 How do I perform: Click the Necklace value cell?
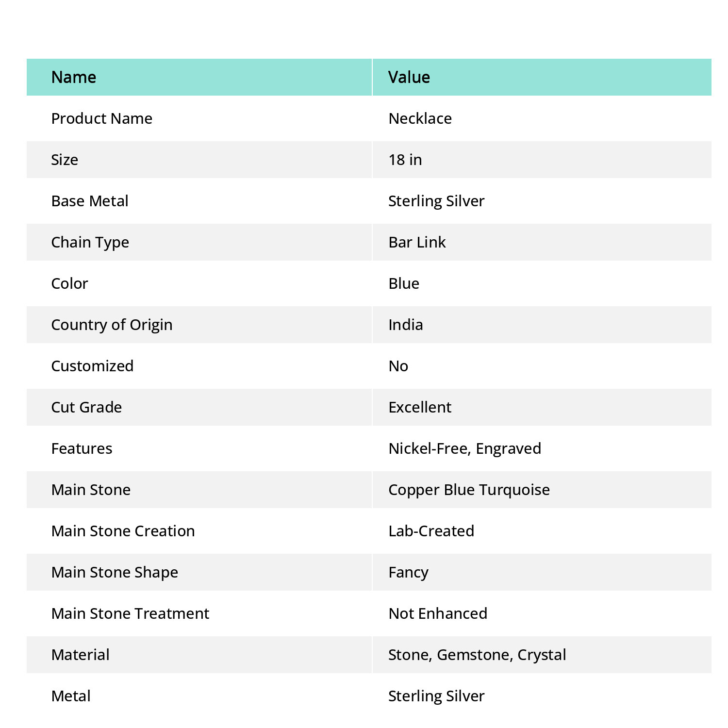pyautogui.click(x=420, y=118)
